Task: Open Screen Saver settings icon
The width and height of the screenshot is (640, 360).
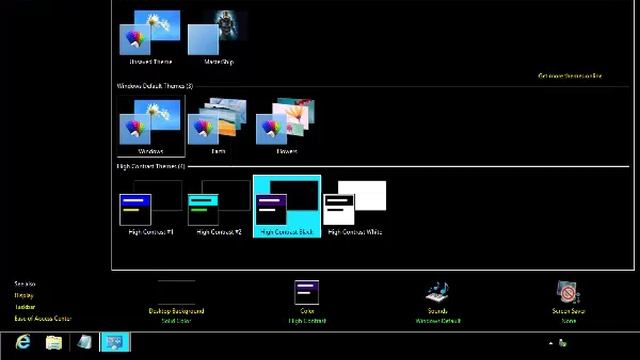Action: coord(568,292)
